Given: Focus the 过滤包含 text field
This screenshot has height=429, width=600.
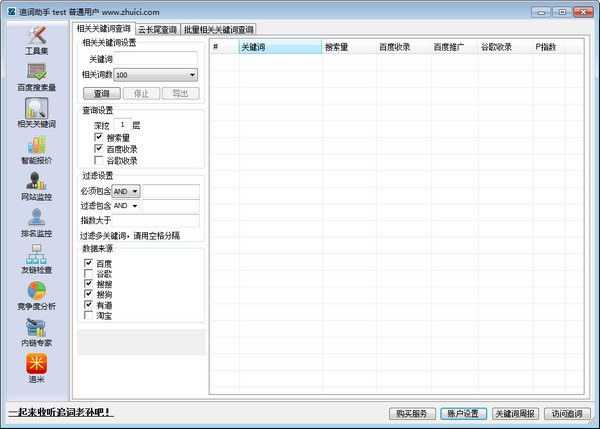Looking at the screenshot, I should pyautogui.click(x=171, y=206).
